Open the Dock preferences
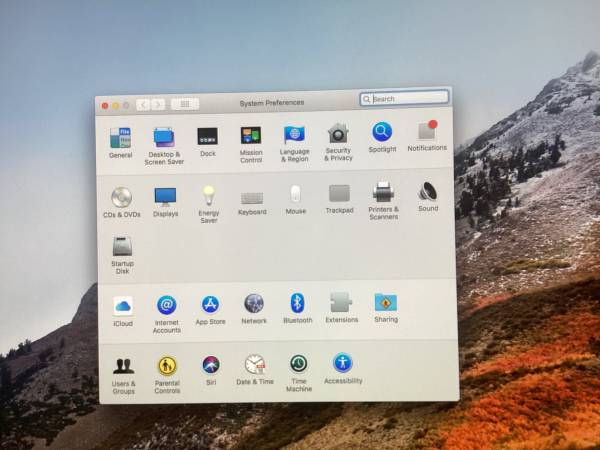Viewport: 600px width, 450px height. pos(207,136)
